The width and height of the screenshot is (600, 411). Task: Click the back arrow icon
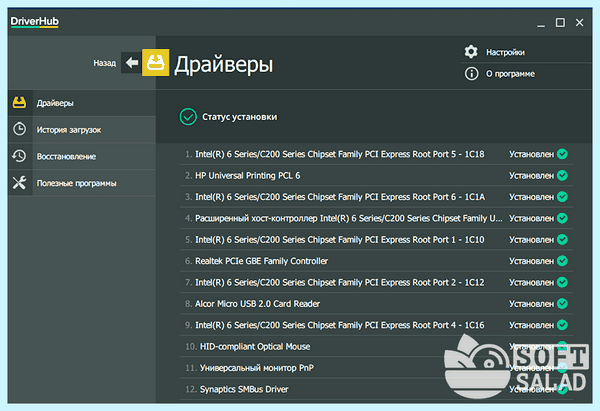click(132, 62)
